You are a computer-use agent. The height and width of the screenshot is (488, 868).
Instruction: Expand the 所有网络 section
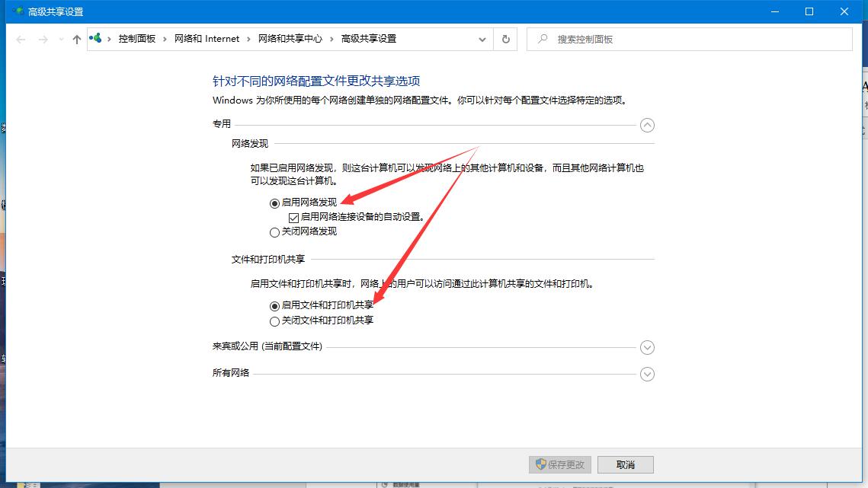(647, 374)
